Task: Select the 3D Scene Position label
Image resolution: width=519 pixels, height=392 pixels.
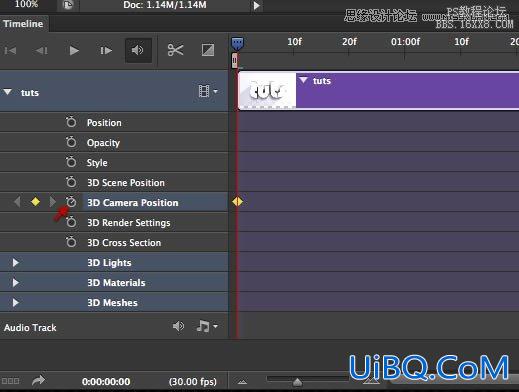Action: point(126,183)
